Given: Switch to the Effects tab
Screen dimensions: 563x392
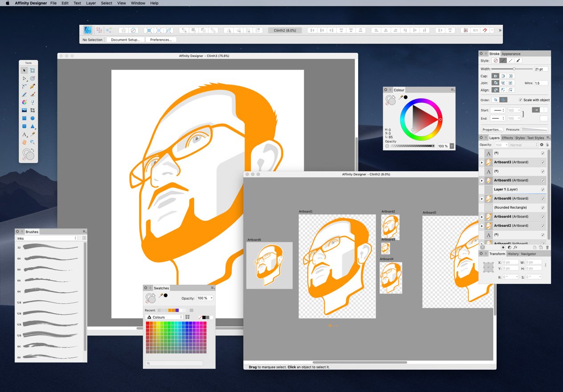Looking at the screenshot, I should (507, 138).
